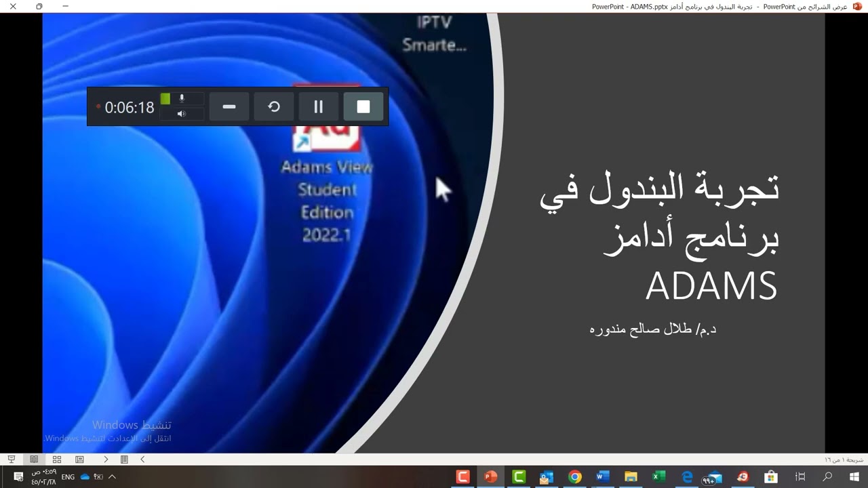The image size is (868, 488).
Task: Open Word from the taskbar
Action: tap(603, 477)
